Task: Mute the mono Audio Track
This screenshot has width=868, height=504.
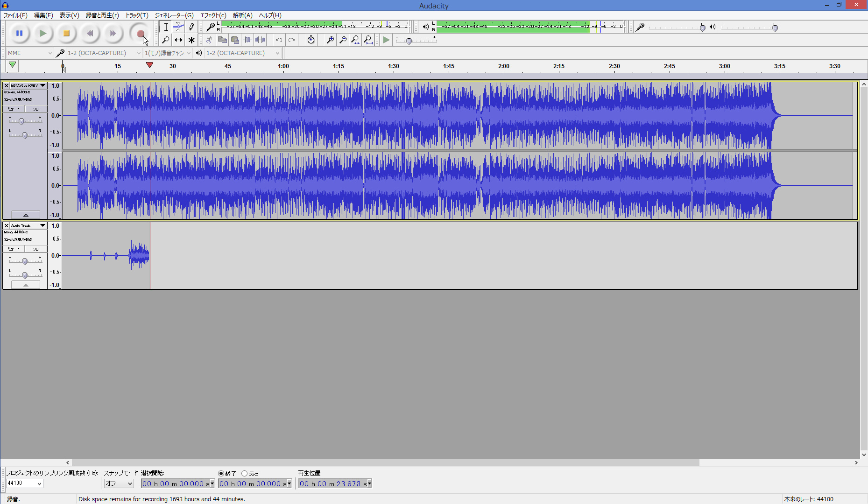Action: coord(14,249)
